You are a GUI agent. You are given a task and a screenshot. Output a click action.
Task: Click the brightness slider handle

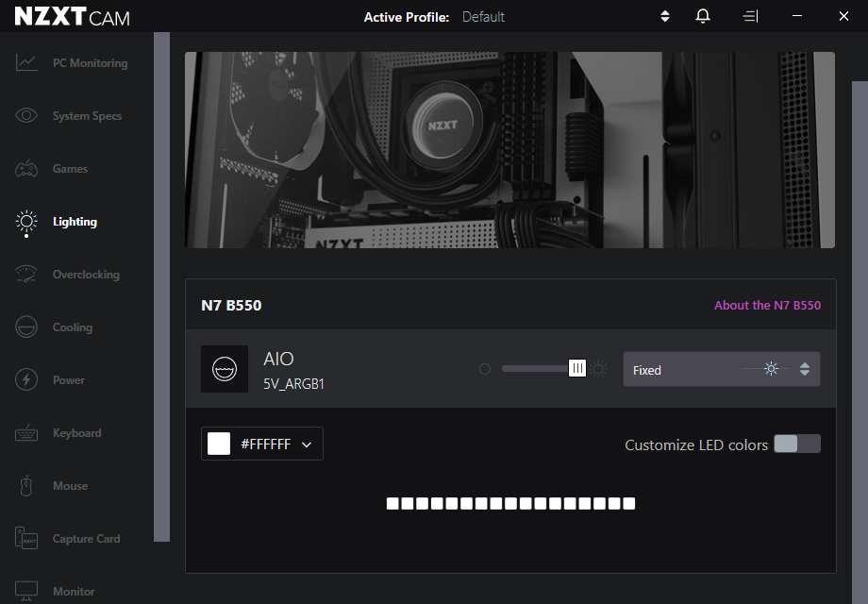(x=577, y=369)
